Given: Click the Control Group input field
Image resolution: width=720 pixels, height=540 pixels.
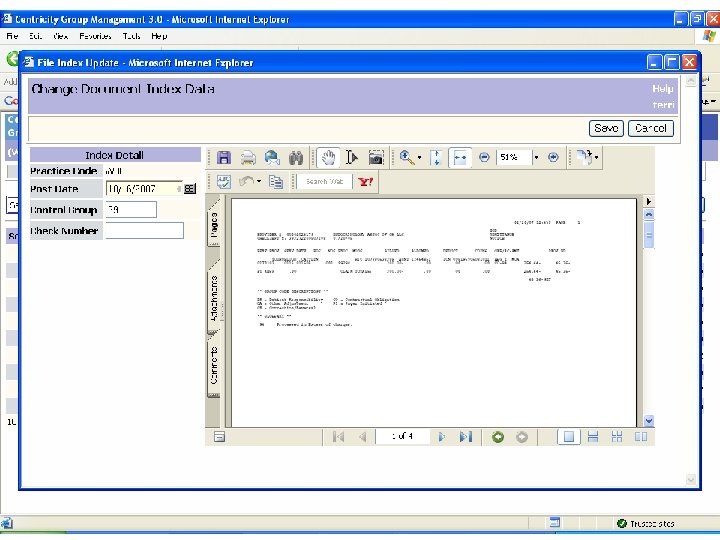Looking at the screenshot, I should (x=131, y=210).
